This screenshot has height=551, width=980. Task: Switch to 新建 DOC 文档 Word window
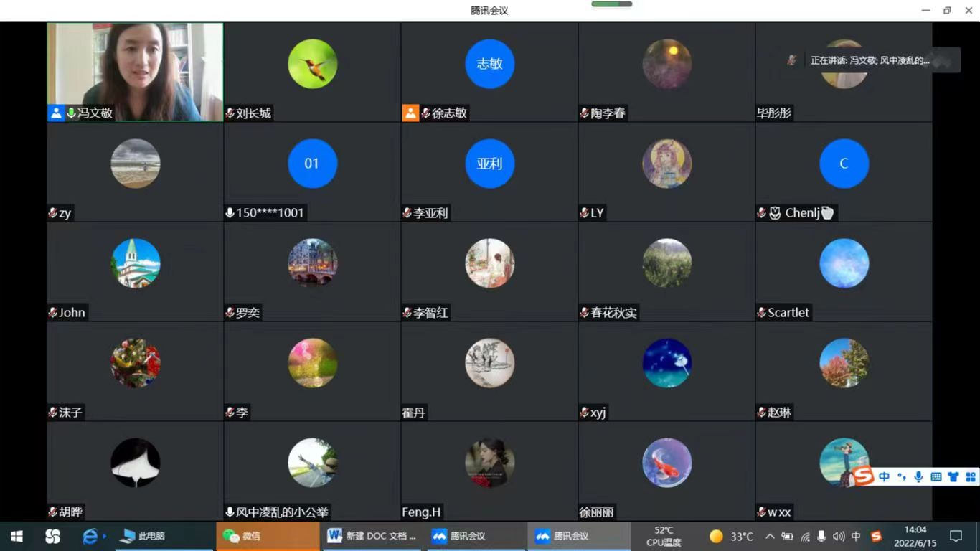coord(372,536)
